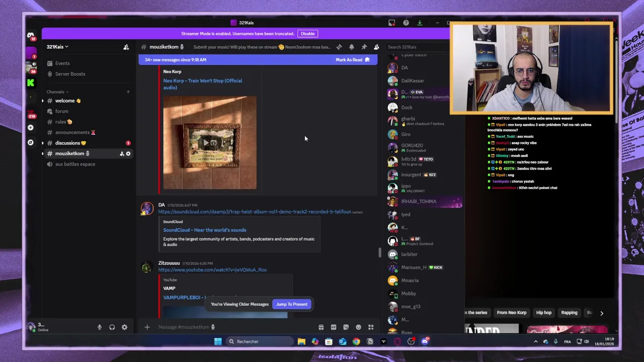Open apps launcher icon in message bar
Viewport: 644px width, 362px height.
click(x=371, y=327)
